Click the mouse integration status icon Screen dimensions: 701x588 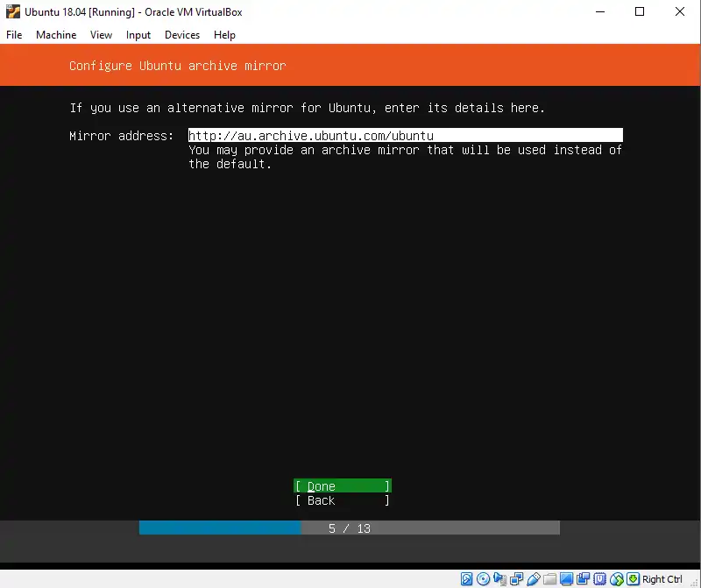point(616,579)
